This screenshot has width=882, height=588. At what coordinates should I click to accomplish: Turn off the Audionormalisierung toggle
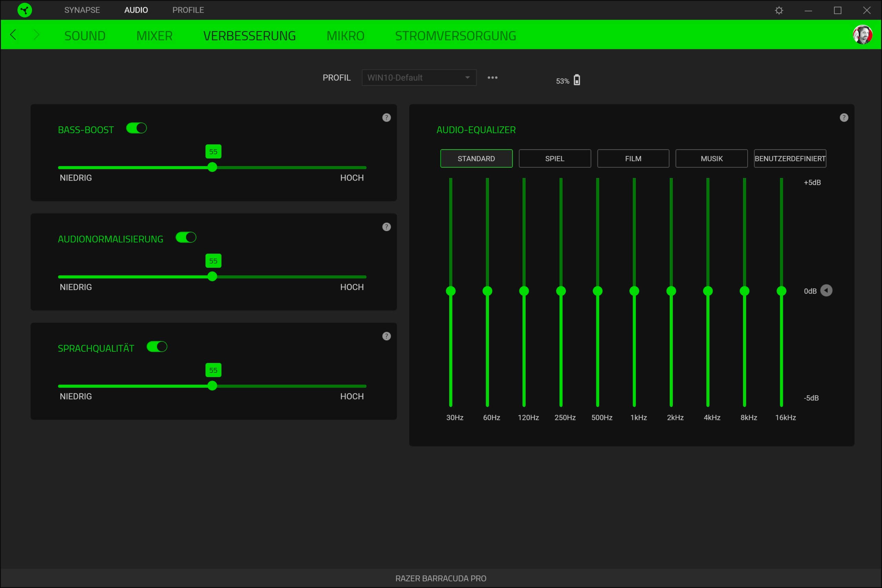pos(186,237)
